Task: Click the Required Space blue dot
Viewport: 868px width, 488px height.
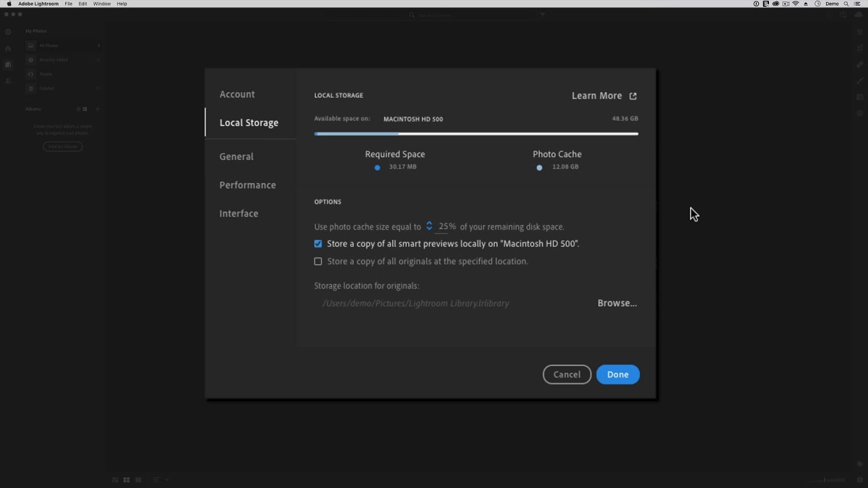Action: (x=377, y=167)
